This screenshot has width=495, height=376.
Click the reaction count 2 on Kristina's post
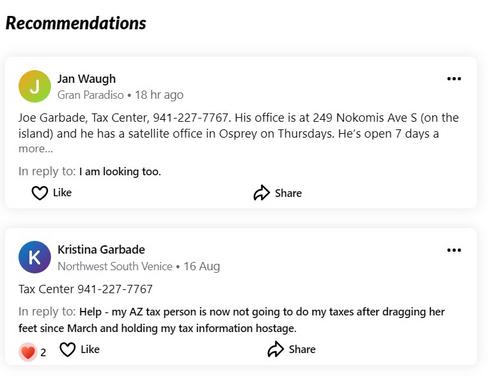(x=43, y=352)
